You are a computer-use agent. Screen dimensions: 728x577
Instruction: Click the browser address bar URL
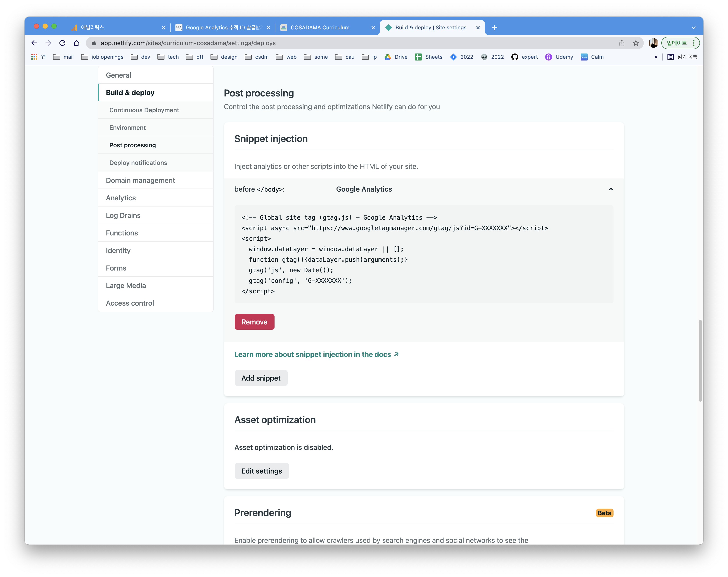tap(188, 43)
